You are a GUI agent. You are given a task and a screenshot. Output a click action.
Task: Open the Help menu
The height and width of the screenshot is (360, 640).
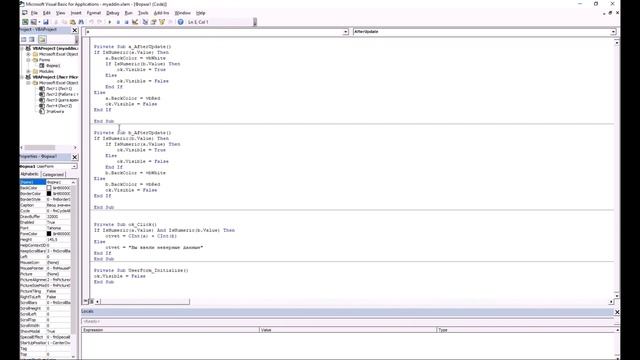pyautogui.click(x=200, y=13)
